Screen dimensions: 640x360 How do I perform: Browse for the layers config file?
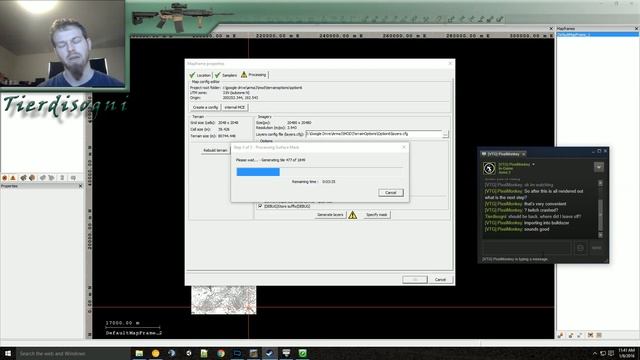point(445,134)
